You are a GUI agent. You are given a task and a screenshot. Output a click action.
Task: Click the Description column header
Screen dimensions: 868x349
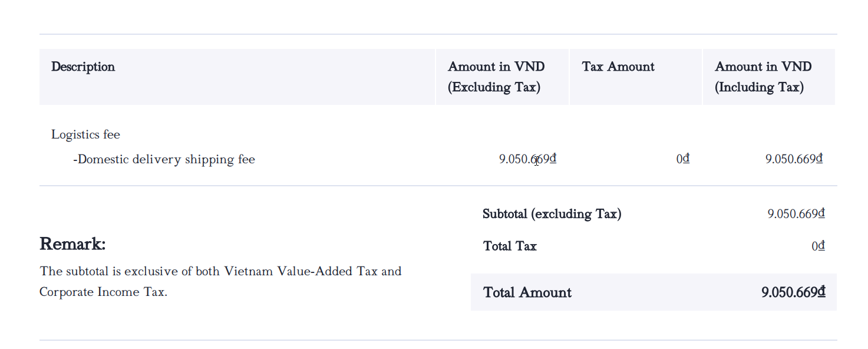(83, 67)
